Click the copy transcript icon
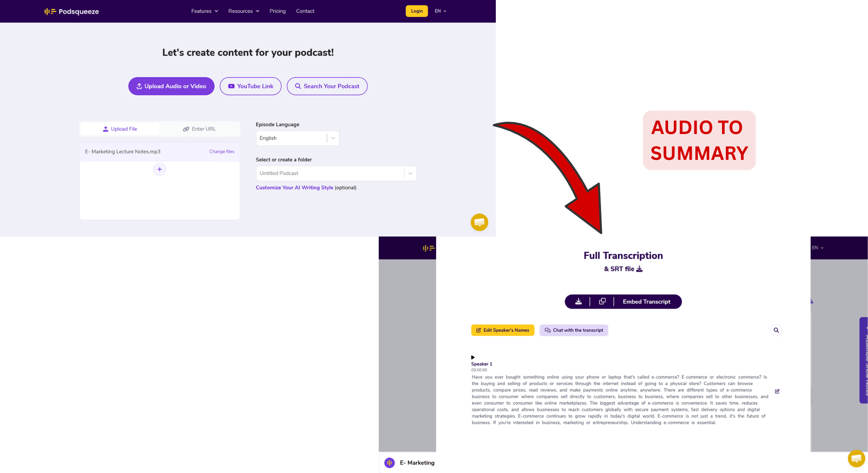868x473 pixels. point(602,301)
